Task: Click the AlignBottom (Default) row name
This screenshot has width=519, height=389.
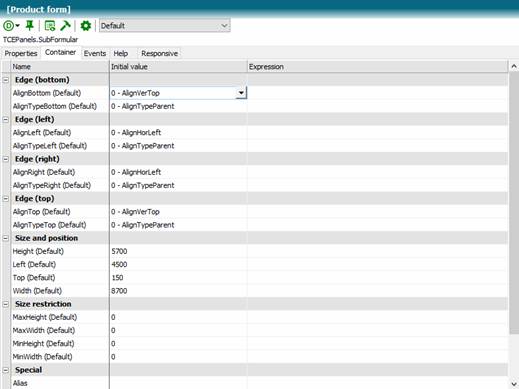Action: click(47, 93)
